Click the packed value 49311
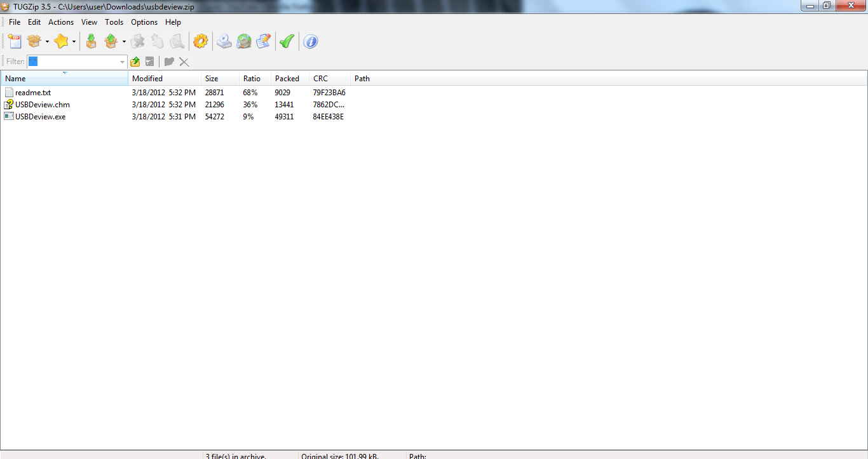This screenshot has height=459, width=868. pyautogui.click(x=285, y=117)
